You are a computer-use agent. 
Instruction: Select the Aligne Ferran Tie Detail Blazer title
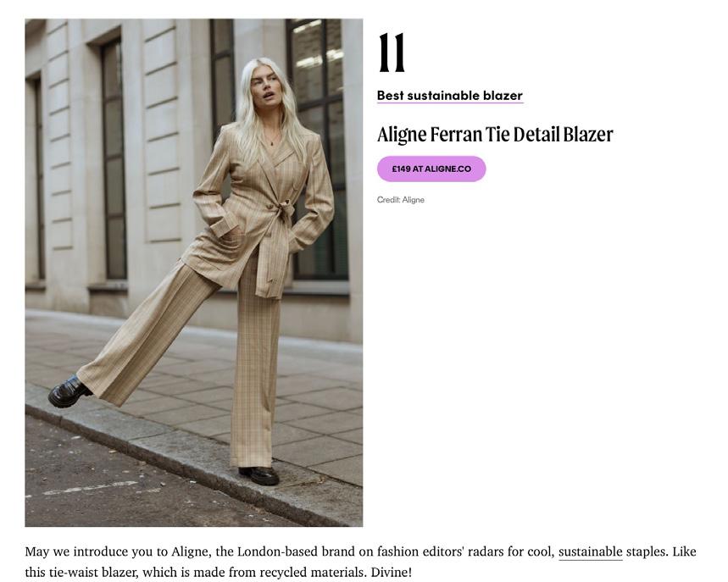[495, 135]
